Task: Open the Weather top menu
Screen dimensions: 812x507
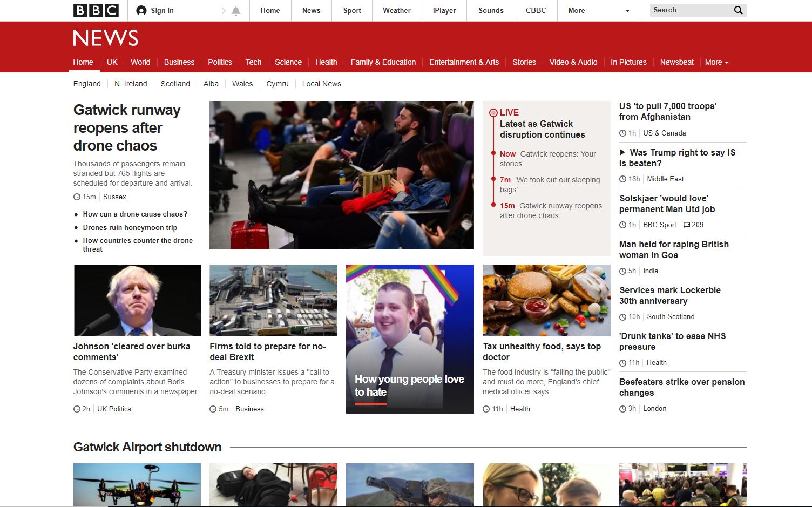Action: tap(397, 10)
